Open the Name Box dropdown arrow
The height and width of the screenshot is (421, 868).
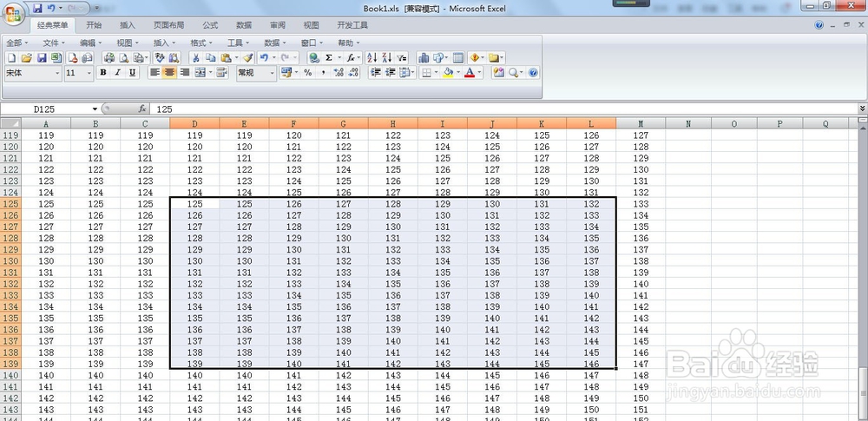pos(95,109)
